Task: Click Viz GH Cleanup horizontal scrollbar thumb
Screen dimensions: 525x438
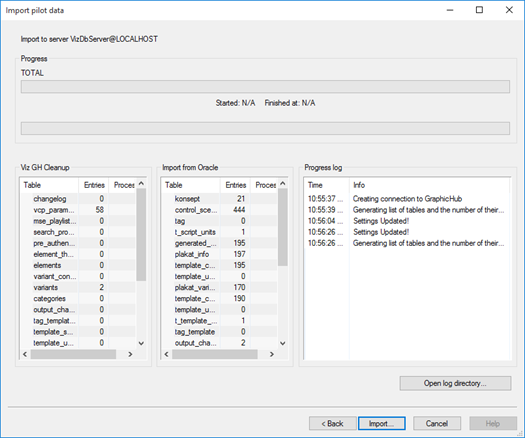Action: pos(73,354)
